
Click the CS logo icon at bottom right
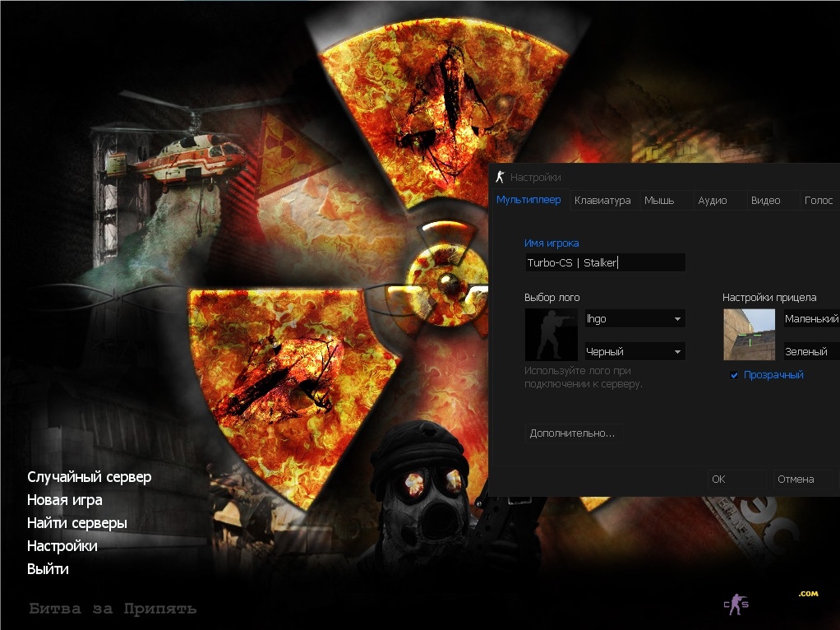click(x=736, y=605)
